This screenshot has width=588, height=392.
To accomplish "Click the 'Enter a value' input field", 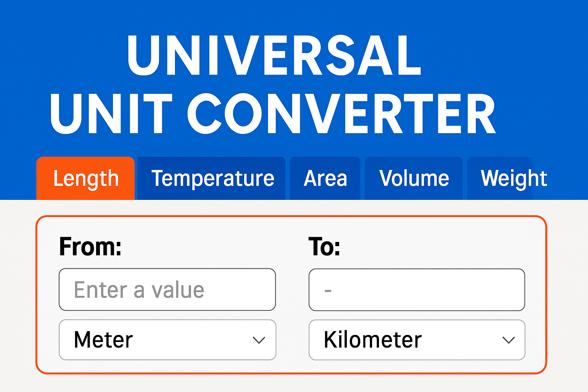I will (x=167, y=290).
